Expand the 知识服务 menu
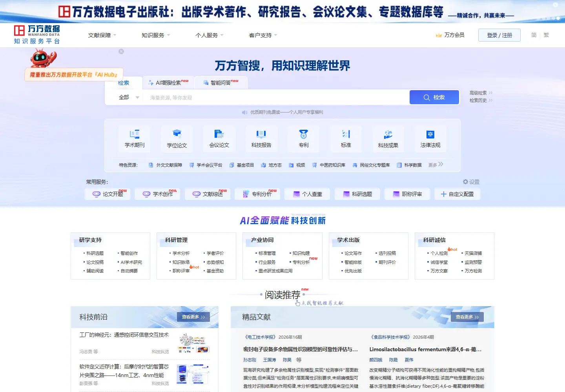This screenshot has width=565, height=392. tap(156, 35)
